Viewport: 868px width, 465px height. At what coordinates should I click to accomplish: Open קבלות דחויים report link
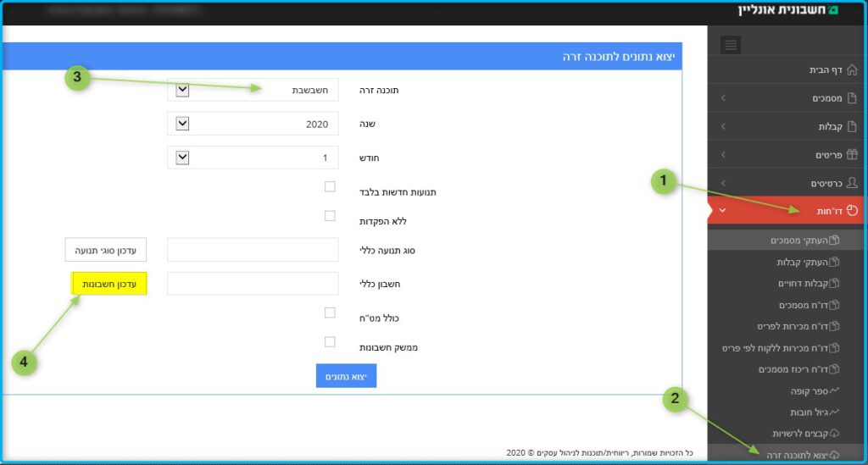click(804, 283)
